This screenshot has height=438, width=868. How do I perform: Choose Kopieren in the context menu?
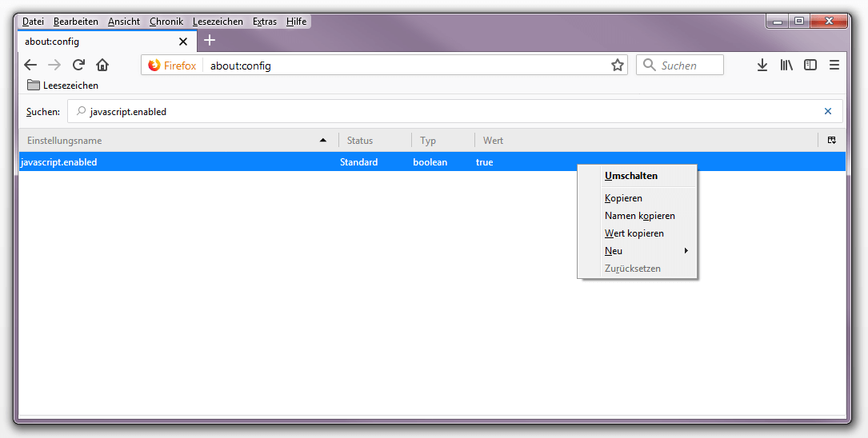pyautogui.click(x=637, y=198)
